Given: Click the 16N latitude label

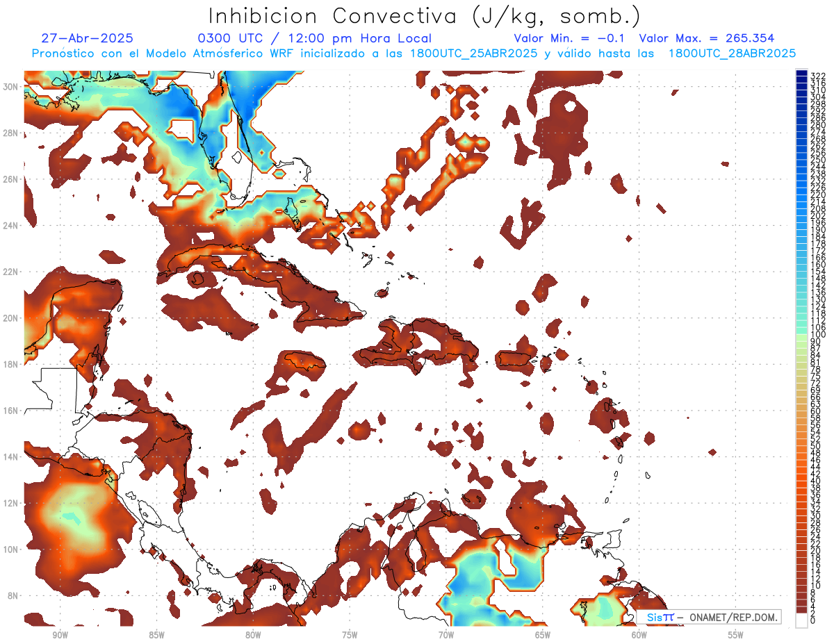Looking at the screenshot, I should click(x=12, y=411).
